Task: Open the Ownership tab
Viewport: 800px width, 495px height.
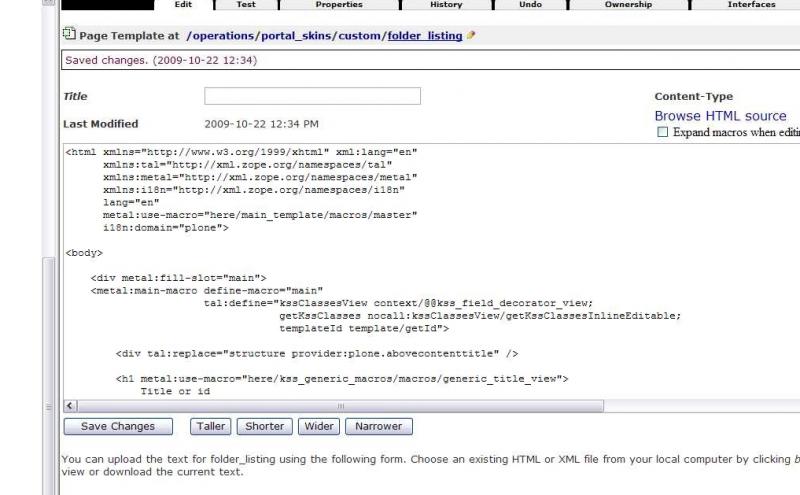Action: pos(628,5)
